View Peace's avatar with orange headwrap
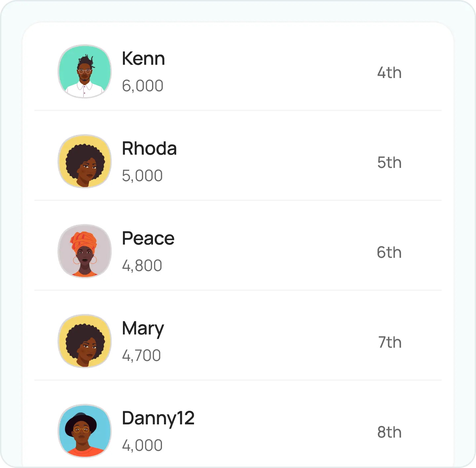 coord(85,251)
